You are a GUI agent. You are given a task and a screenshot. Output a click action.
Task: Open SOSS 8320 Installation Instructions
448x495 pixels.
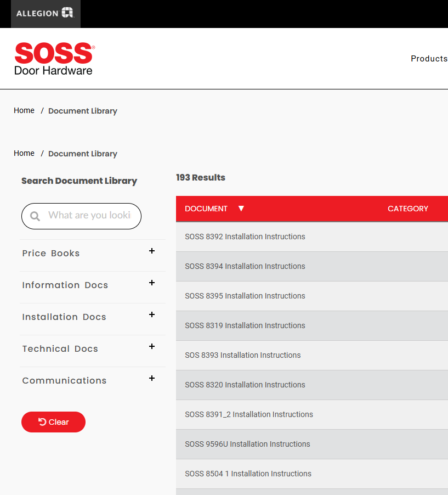pyautogui.click(x=245, y=385)
